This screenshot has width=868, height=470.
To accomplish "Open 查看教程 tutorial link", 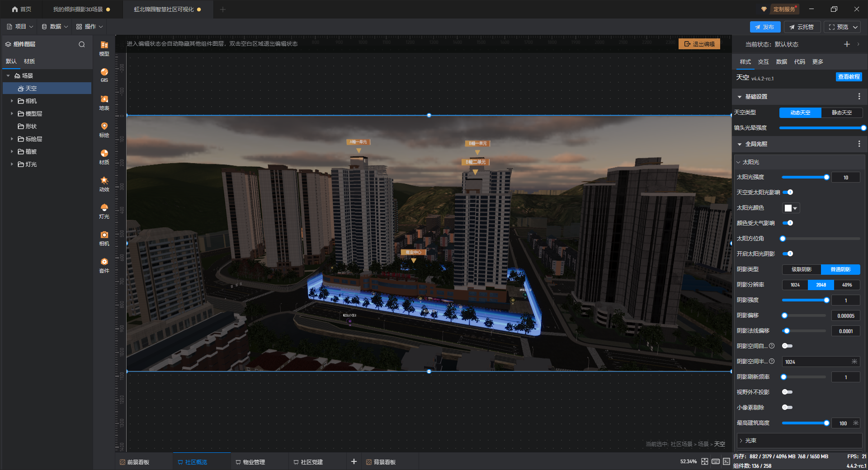I will coord(849,77).
